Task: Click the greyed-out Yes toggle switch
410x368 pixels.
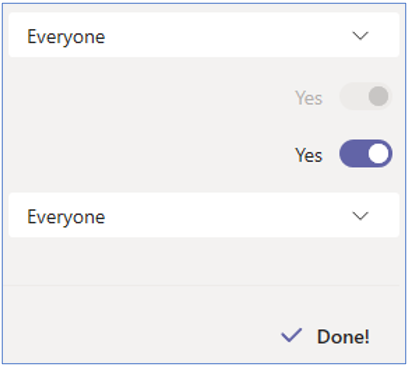Action: click(366, 96)
